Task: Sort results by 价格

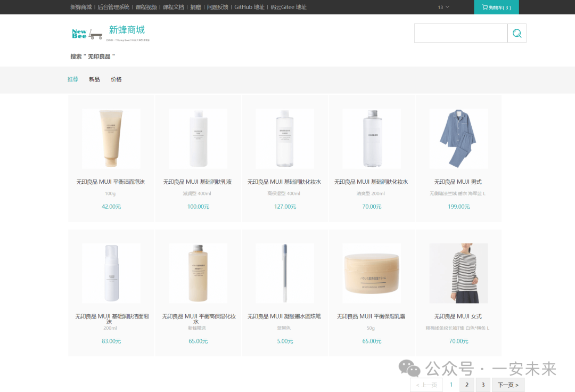Action: (x=116, y=79)
